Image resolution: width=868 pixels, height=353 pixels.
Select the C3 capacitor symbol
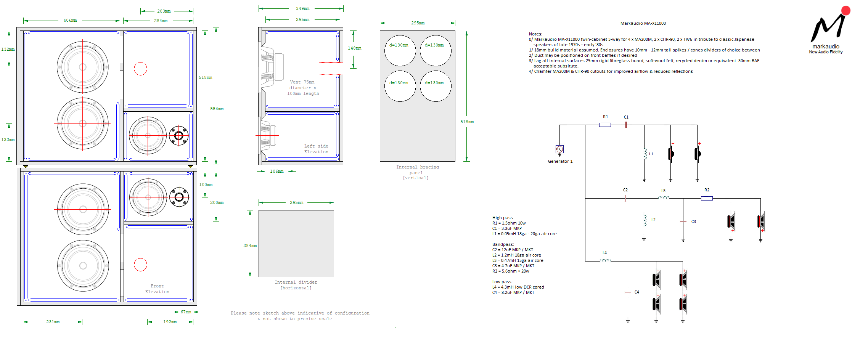click(x=683, y=221)
